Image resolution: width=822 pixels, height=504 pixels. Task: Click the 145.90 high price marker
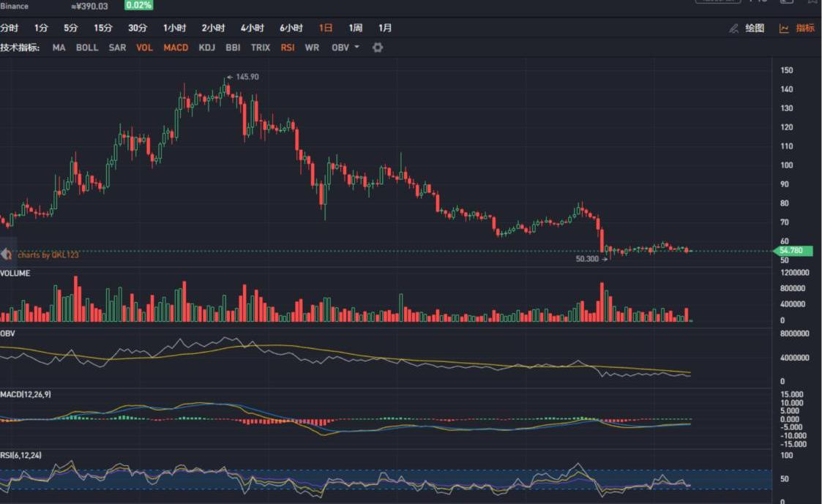[247, 77]
